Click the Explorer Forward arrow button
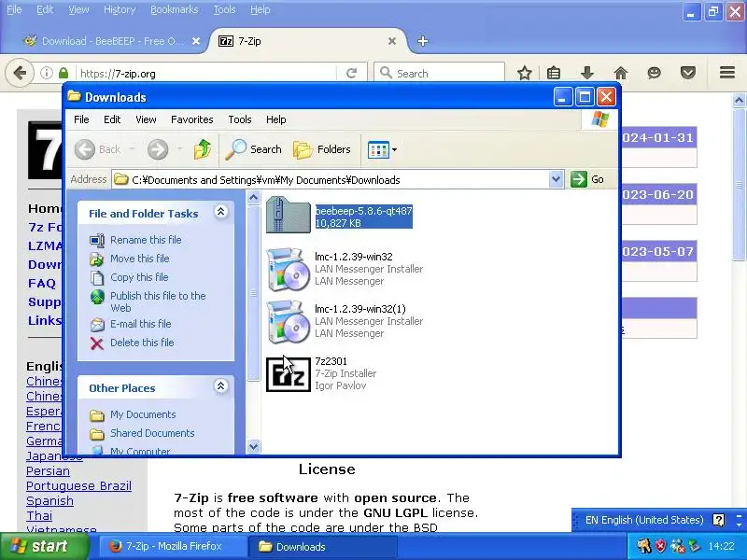The width and height of the screenshot is (747, 560). [x=158, y=149]
